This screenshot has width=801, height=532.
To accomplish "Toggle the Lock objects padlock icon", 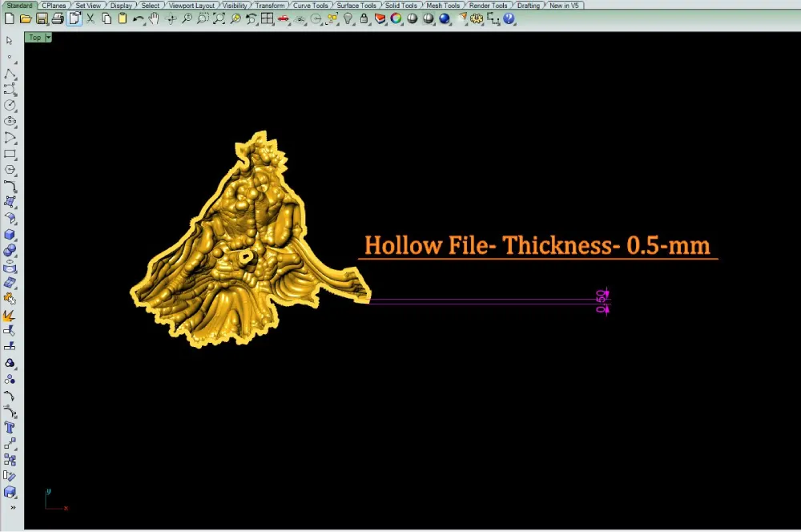I will 364,19.
